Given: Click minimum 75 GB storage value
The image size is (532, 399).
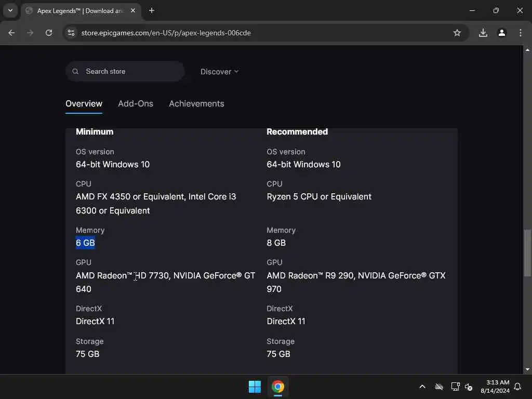Looking at the screenshot, I should coord(87,354).
